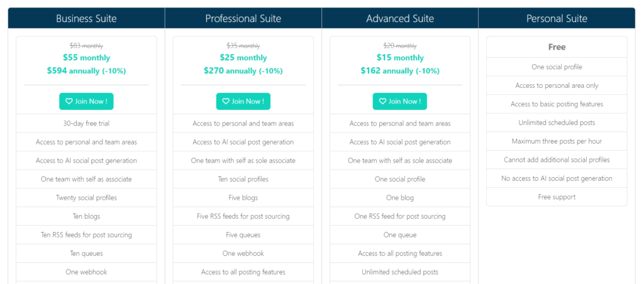Screen dimensions: 644x284
Task: Click the heart icon in Professional Suite Join Now
Action: (226, 101)
